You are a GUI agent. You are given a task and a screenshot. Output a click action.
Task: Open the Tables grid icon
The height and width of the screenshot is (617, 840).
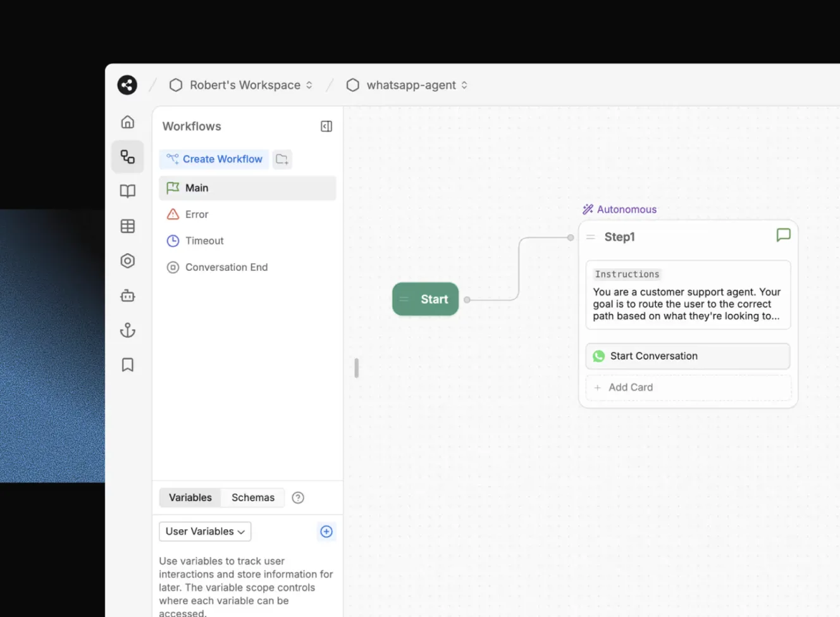[128, 226]
